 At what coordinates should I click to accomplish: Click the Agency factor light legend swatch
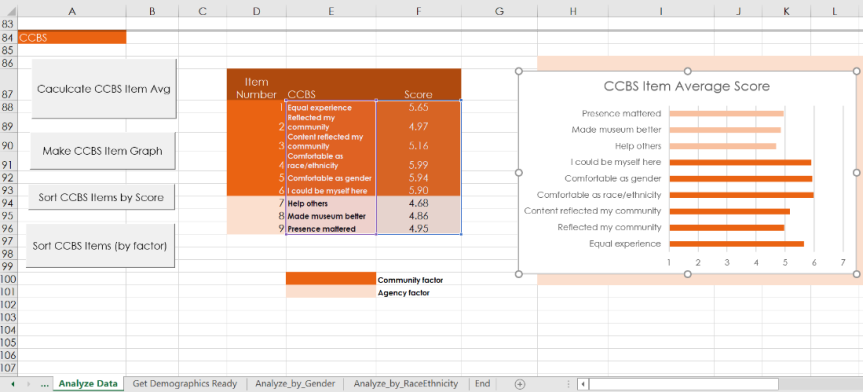click(x=331, y=291)
